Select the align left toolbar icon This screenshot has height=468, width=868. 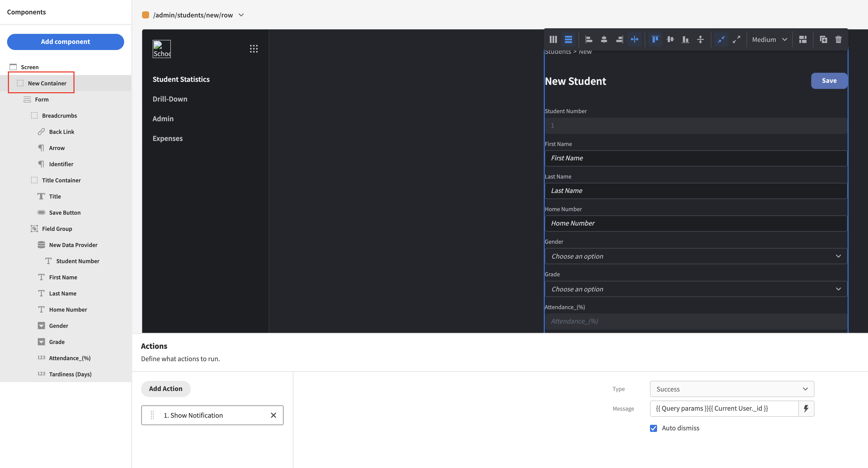click(x=589, y=39)
